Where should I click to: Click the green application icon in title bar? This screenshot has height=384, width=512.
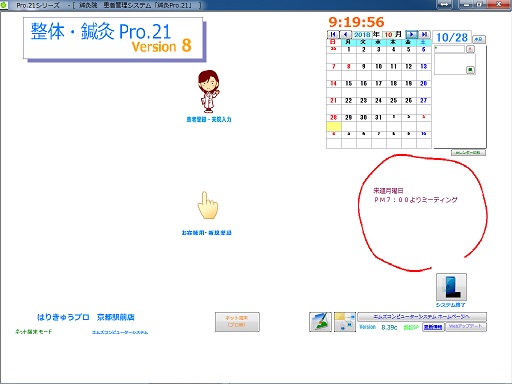pos(3,5)
